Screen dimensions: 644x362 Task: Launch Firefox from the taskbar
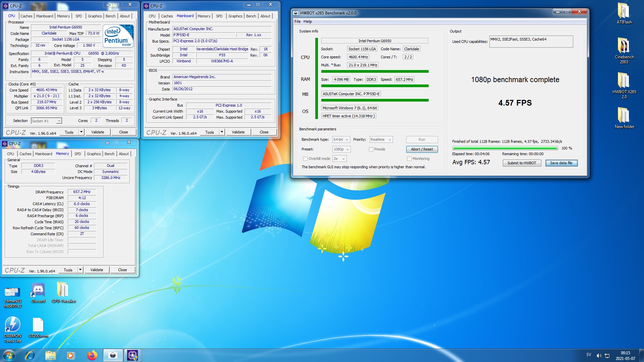click(92, 355)
